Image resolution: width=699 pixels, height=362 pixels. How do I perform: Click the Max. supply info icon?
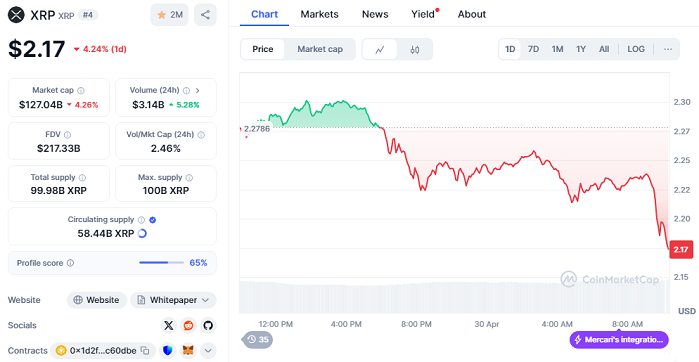tap(189, 177)
